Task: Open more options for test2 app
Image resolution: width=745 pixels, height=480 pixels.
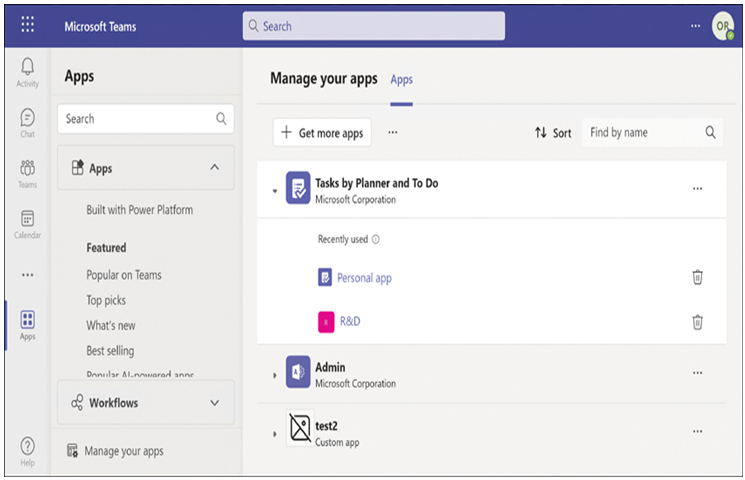Action: [697, 432]
